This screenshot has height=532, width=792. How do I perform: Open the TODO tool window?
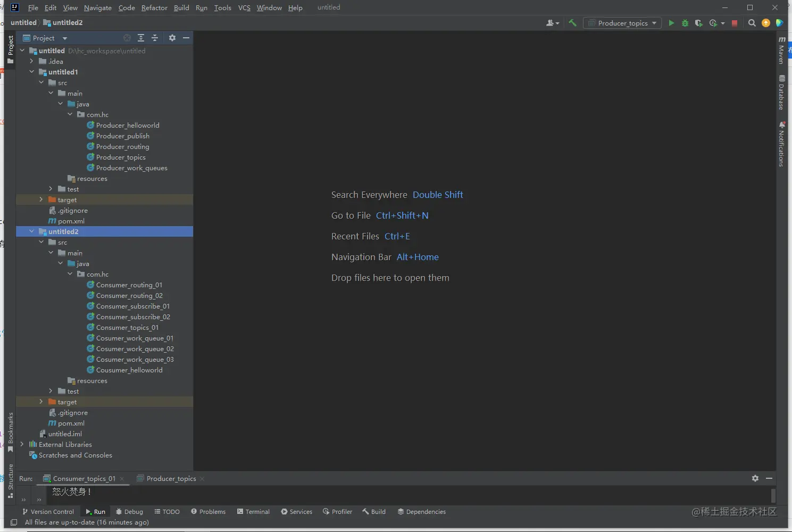(x=167, y=512)
